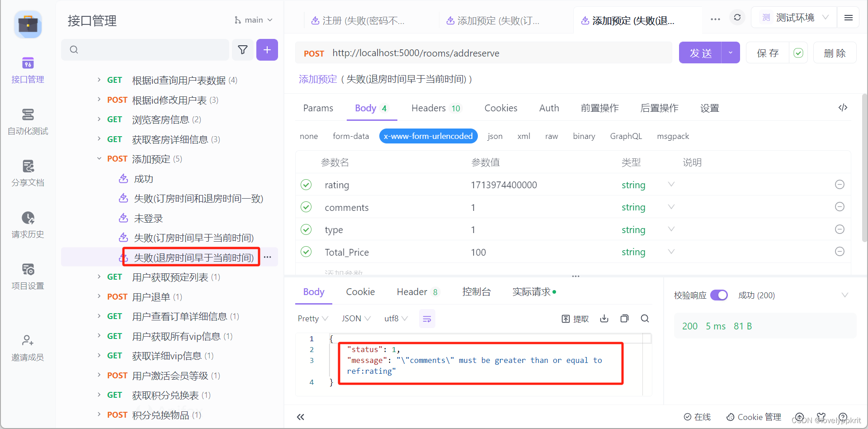Disable the Total_Price parameter

[x=306, y=252]
